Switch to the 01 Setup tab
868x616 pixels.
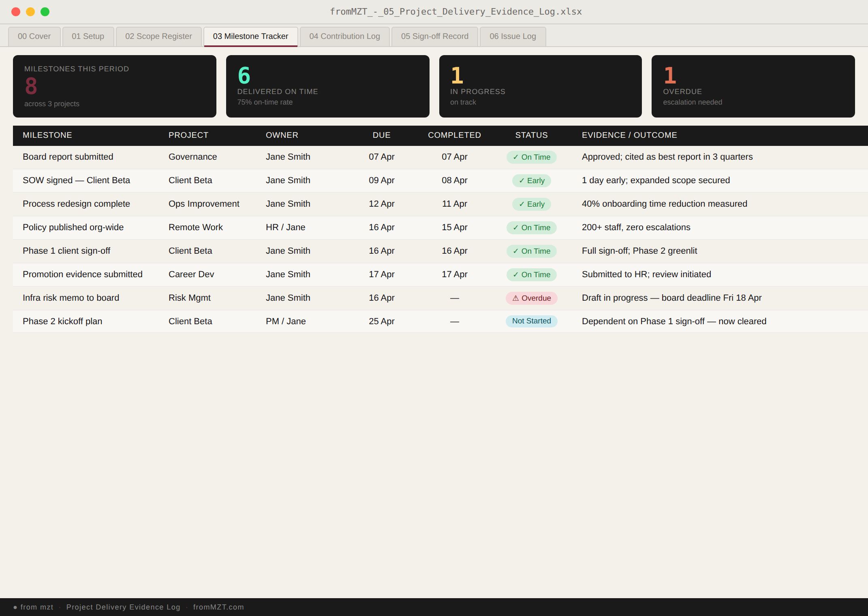pyautogui.click(x=88, y=36)
